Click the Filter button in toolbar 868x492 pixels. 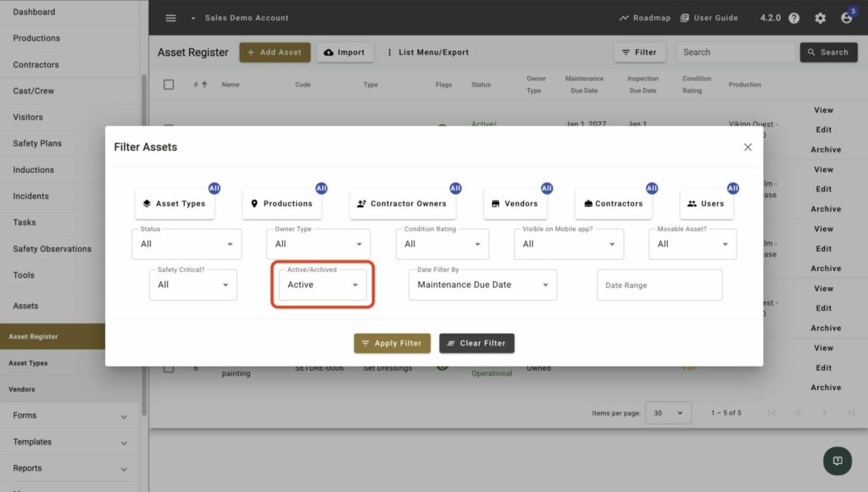(639, 53)
